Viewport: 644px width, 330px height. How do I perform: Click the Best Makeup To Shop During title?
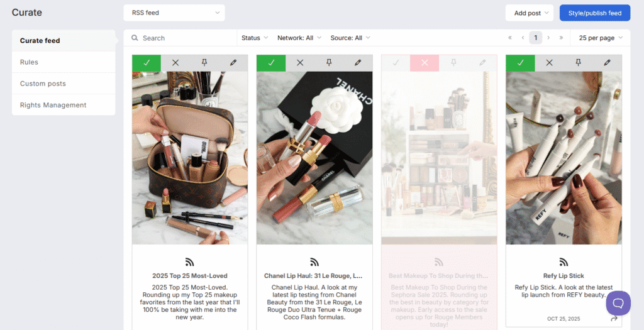pyautogui.click(x=438, y=276)
